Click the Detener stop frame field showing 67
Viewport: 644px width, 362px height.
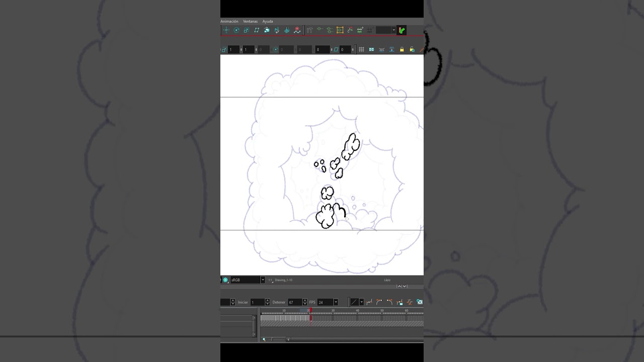[295, 302]
